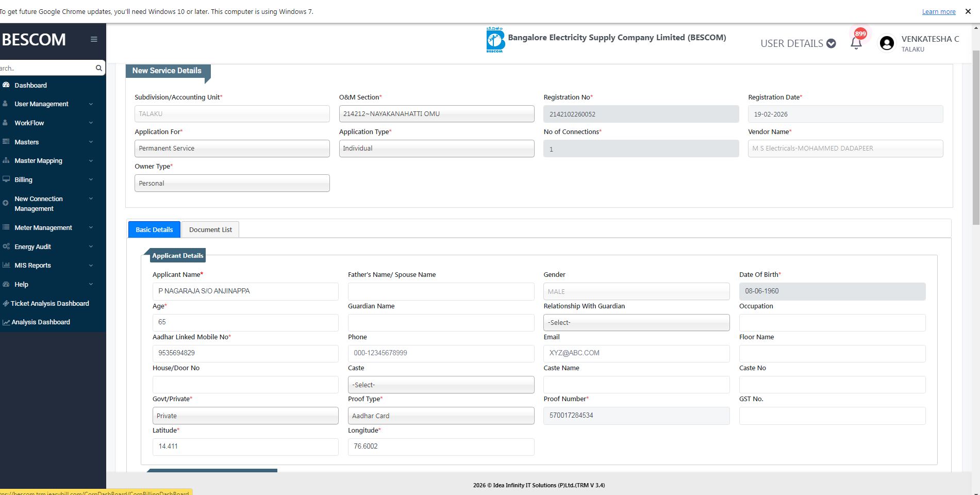Open the Caste select dropdown

tap(441, 385)
